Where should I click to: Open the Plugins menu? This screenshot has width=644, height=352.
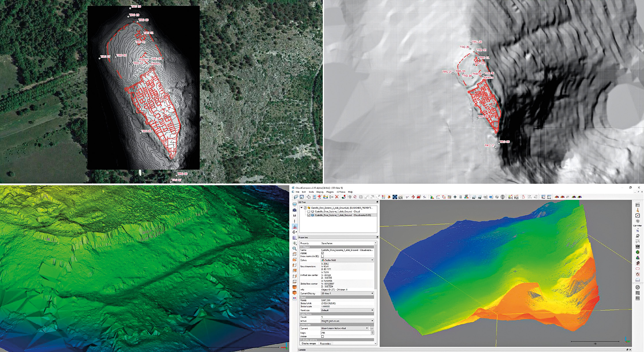tap(330, 192)
